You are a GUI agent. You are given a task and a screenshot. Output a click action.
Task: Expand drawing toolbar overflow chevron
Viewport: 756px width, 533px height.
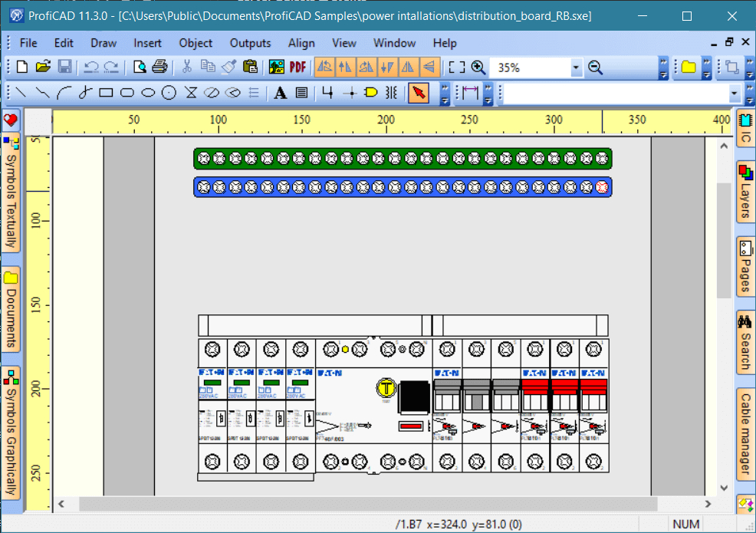pos(445,94)
